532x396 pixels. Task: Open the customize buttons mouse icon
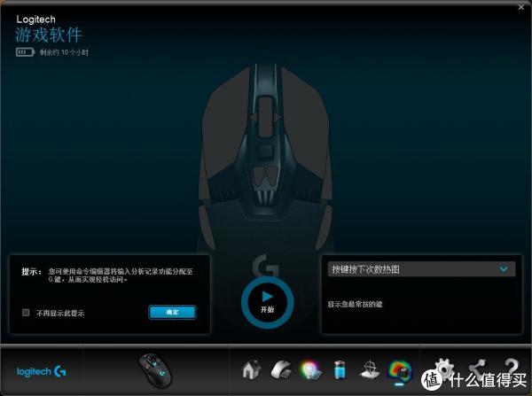281,369
